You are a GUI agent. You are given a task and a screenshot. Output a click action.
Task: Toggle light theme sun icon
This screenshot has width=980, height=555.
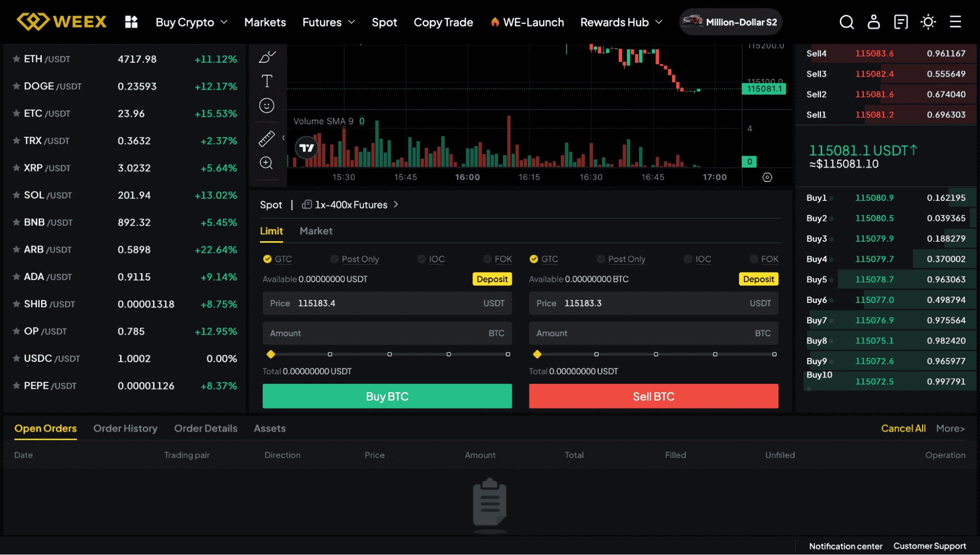928,22
